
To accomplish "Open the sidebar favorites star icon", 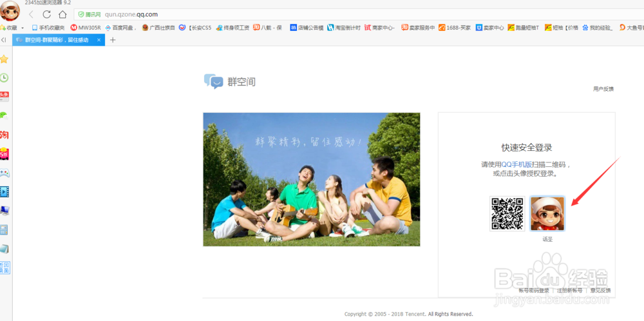I will 4,59.
